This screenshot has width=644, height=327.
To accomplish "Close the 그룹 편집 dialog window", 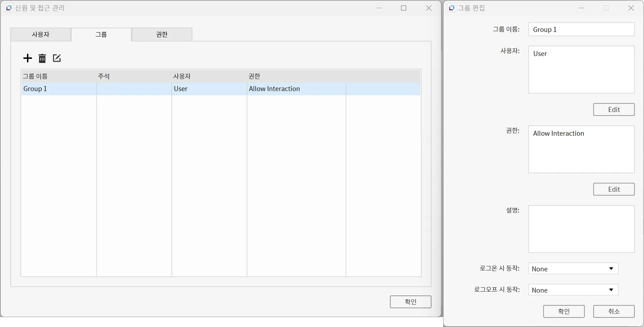I will (631, 8).
